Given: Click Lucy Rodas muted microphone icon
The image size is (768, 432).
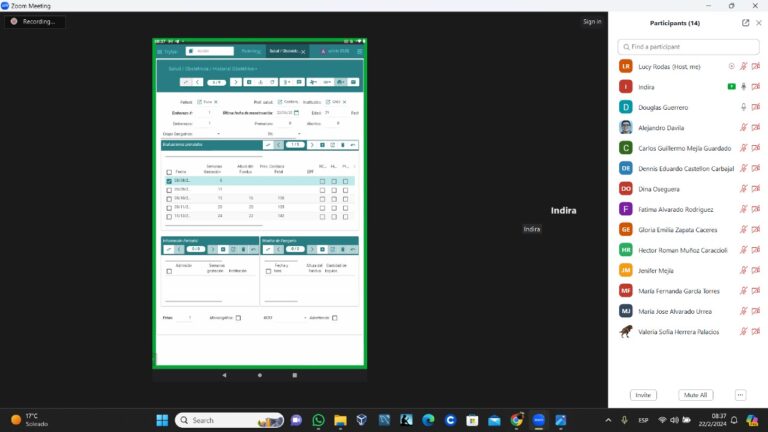Looking at the screenshot, I should pyautogui.click(x=744, y=67).
